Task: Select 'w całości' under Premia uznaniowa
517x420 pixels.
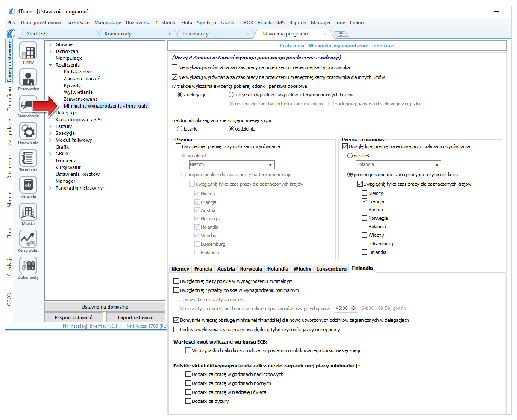Action: coord(350,156)
